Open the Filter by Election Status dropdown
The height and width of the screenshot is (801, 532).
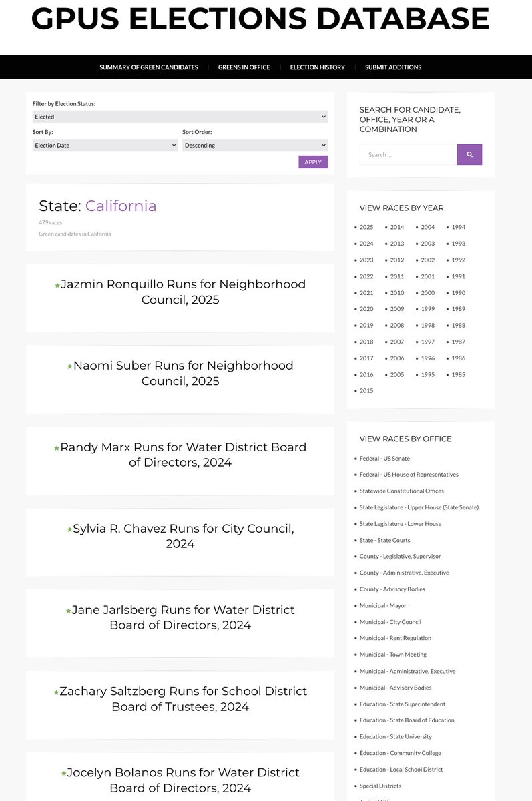pyautogui.click(x=180, y=117)
